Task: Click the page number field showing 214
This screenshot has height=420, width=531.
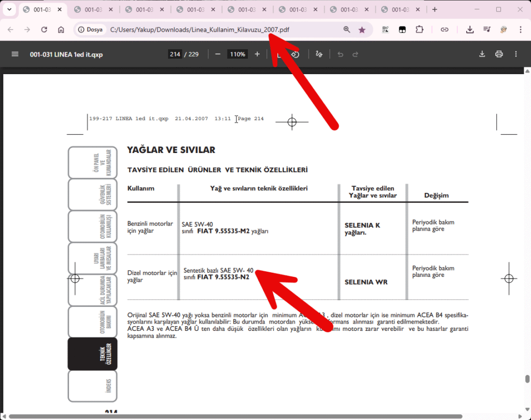Action: pos(175,54)
